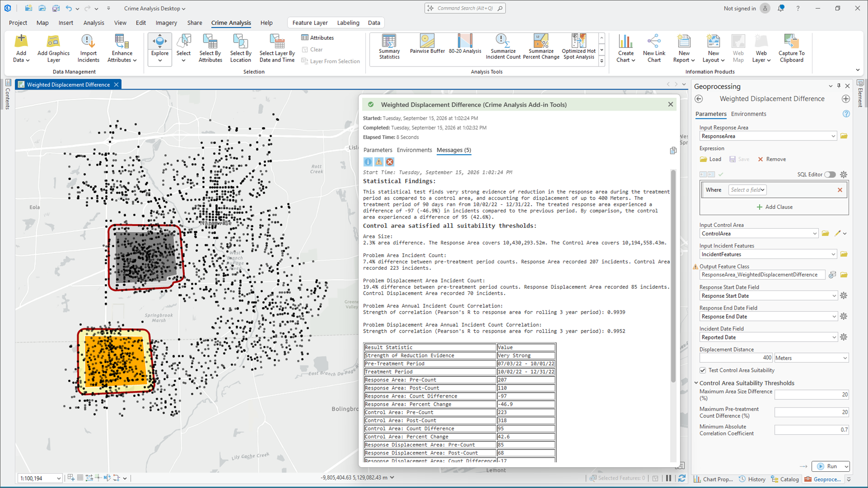This screenshot has height=488, width=868.
Task: Uncheck Test Control Area Suitability
Action: (x=703, y=370)
